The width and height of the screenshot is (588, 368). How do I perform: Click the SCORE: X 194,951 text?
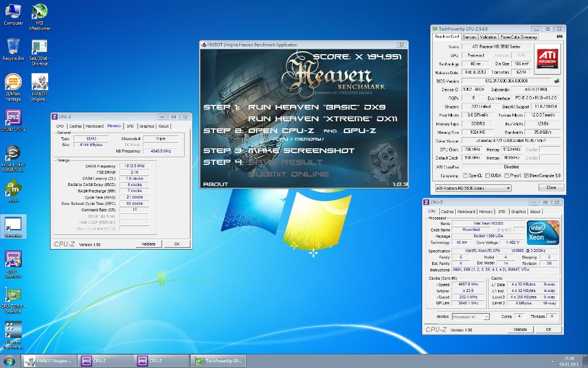click(x=358, y=57)
